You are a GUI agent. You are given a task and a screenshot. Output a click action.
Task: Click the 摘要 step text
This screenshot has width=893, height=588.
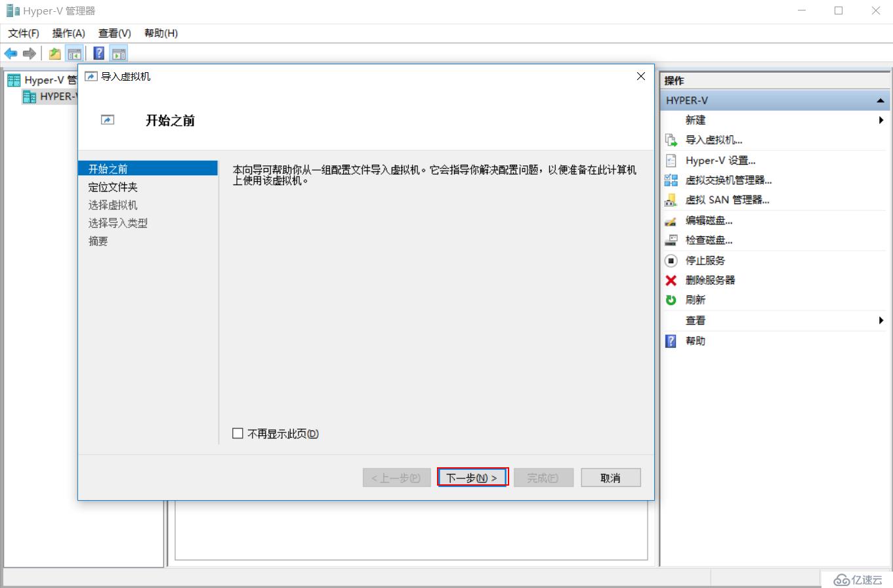[x=98, y=241]
